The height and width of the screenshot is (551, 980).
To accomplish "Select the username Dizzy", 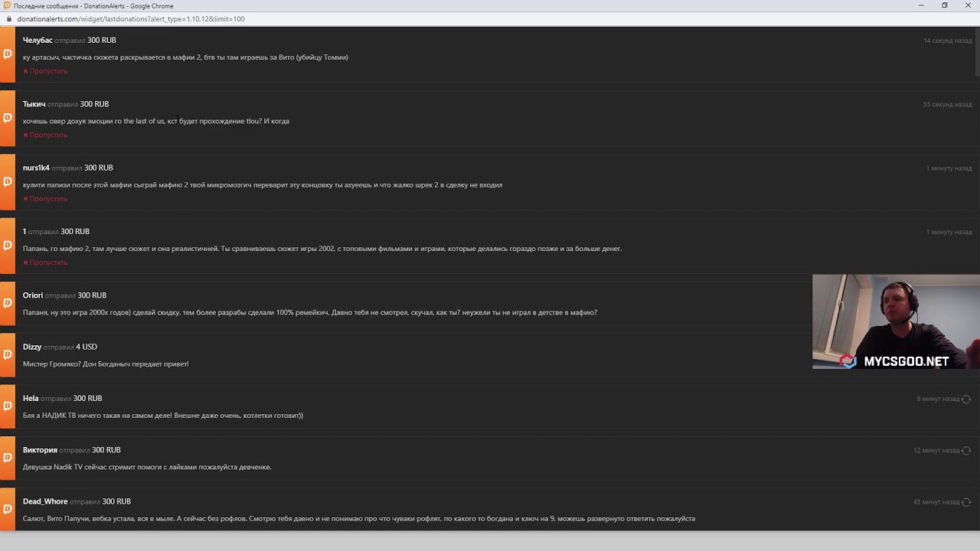I will 32,347.
